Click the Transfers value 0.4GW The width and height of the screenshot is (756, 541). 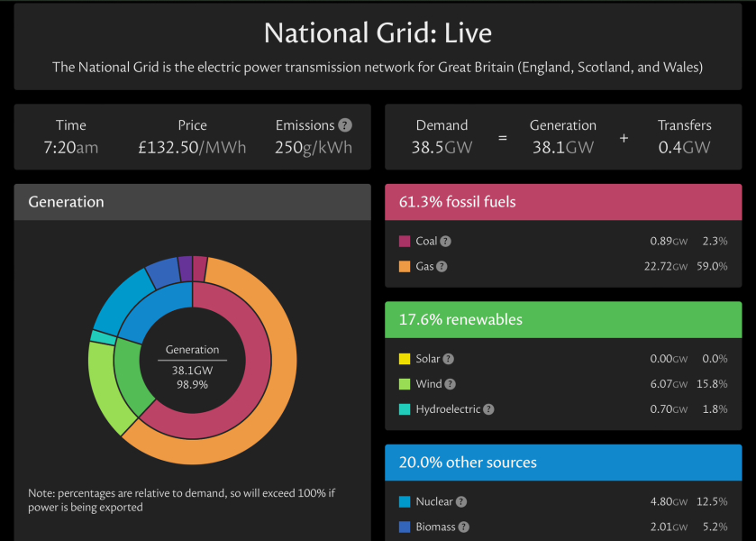pyautogui.click(x=684, y=148)
